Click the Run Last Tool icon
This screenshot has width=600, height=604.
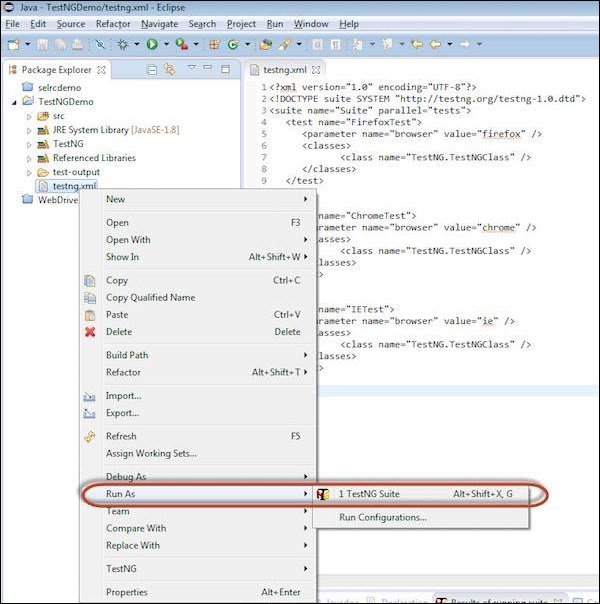click(x=182, y=44)
